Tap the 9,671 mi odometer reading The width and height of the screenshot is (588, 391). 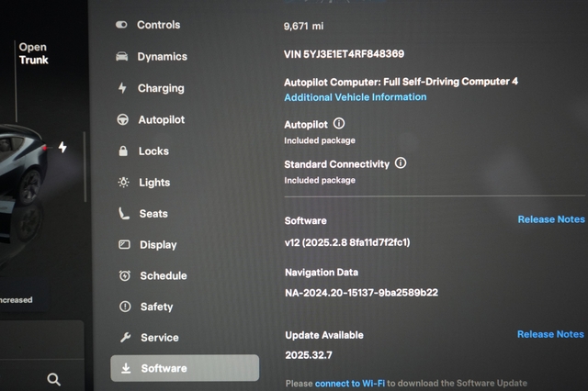pyautogui.click(x=303, y=27)
